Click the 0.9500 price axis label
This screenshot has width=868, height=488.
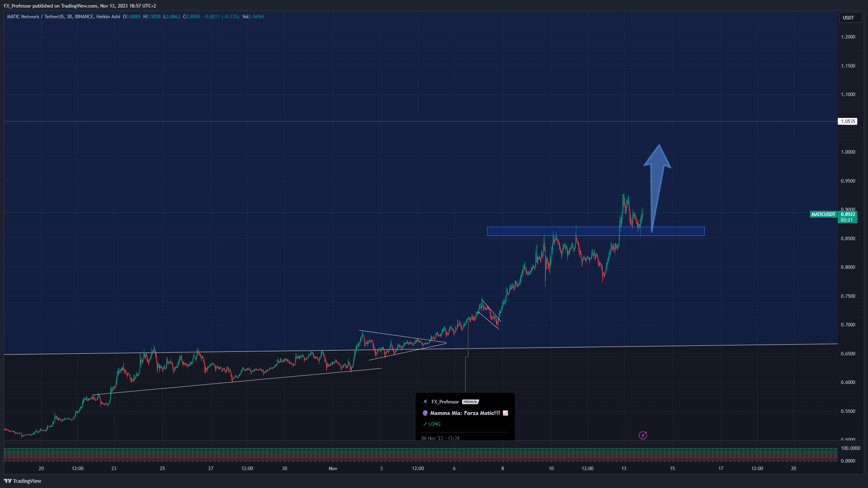(x=848, y=181)
